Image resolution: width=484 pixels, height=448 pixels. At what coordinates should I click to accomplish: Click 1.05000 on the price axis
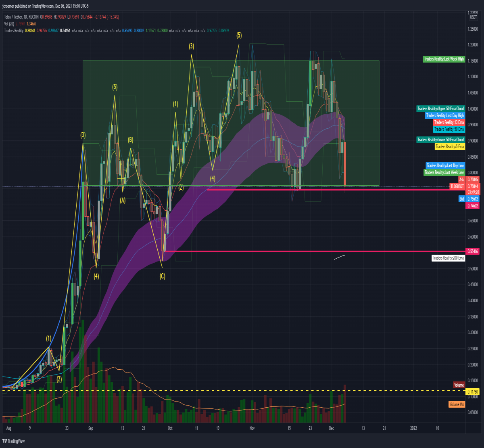click(x=473, y=93)
